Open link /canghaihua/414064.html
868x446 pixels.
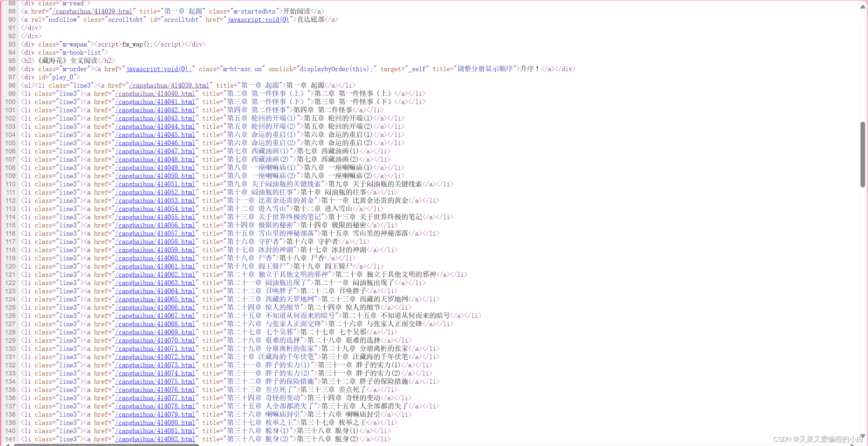pyautogui.click(x=155, y=291)
